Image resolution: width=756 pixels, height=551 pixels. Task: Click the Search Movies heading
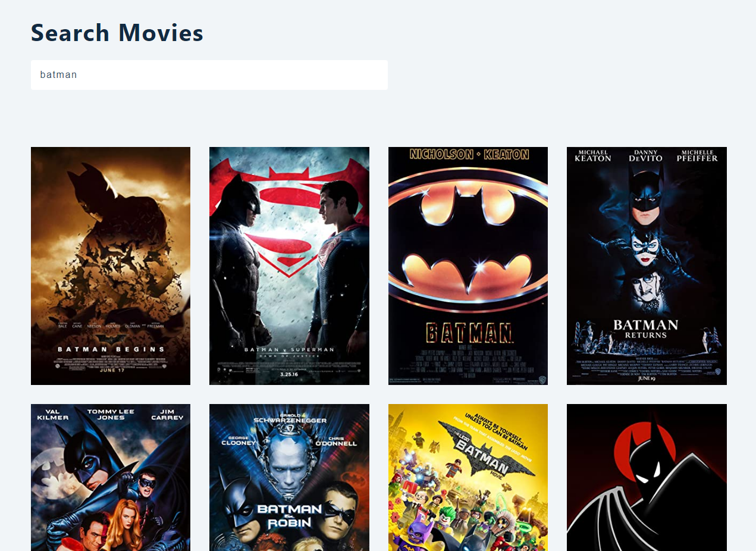[x=117, y=33]
